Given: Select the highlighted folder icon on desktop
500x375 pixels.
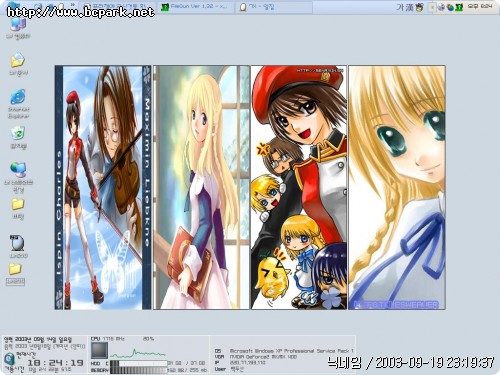Looking at the screenshot, I should coord(15,269).
